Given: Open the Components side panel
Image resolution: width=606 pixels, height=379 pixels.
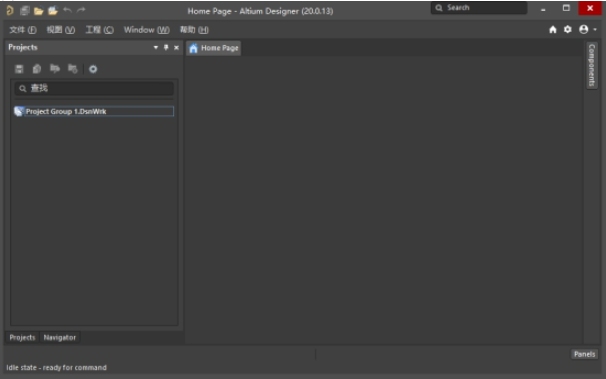Looking at the screenshot, I should (x=591, y=65).
